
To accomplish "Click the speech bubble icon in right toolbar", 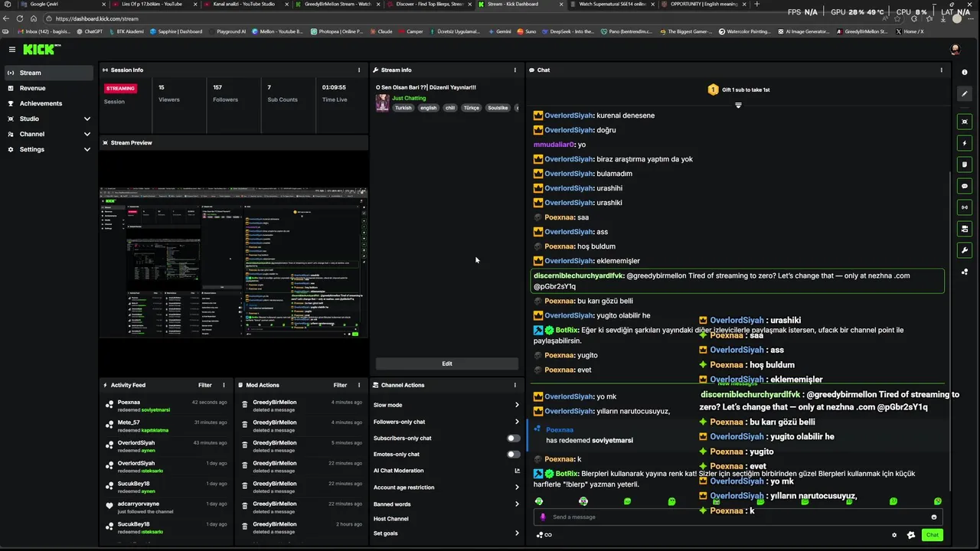I will pyautogui.click(x=965, y=185).
